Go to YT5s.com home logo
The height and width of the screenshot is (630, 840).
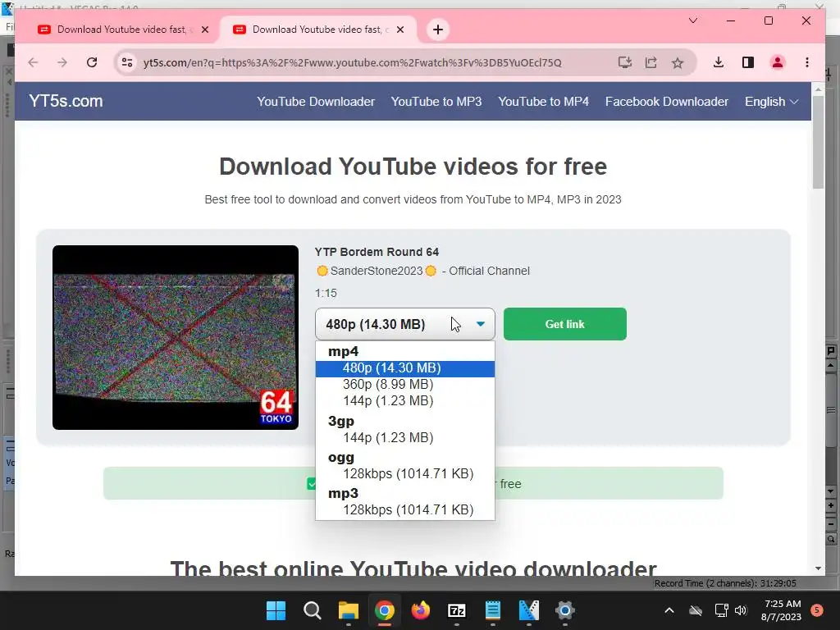tap(66, 101)
